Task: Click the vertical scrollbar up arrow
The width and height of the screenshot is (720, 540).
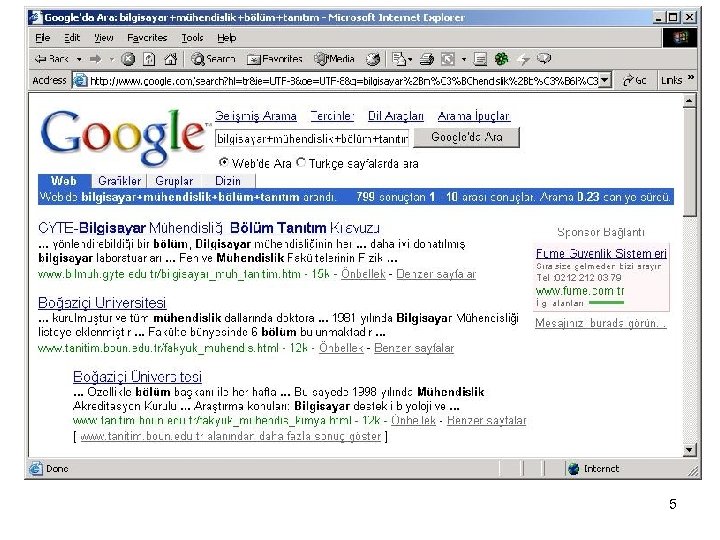Action: tap(689, 101)
